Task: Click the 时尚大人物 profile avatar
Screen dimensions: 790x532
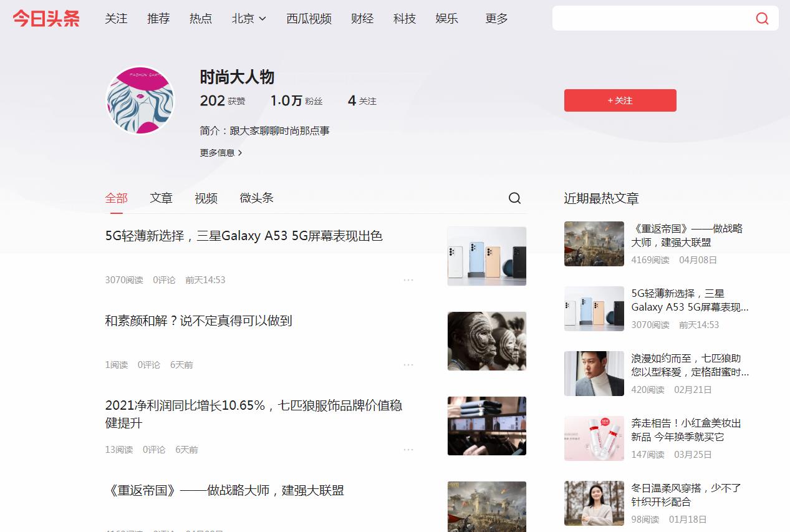Action: tap(140, 100)
